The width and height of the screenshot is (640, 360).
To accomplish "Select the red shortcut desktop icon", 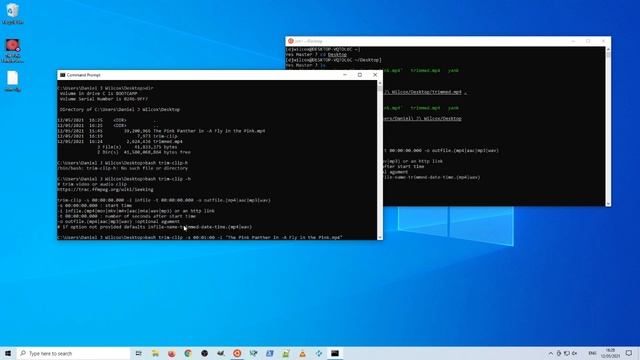I will [x=12, y=51].
